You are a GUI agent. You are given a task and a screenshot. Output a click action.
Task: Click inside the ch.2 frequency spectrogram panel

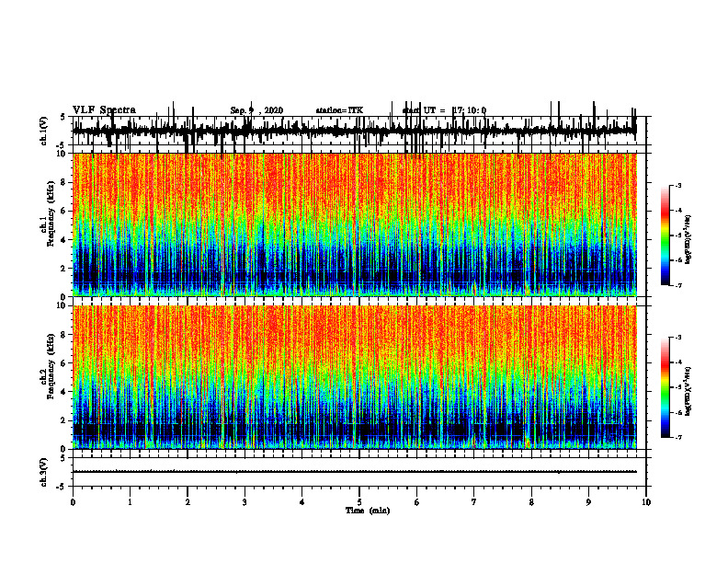click(354, 377)
